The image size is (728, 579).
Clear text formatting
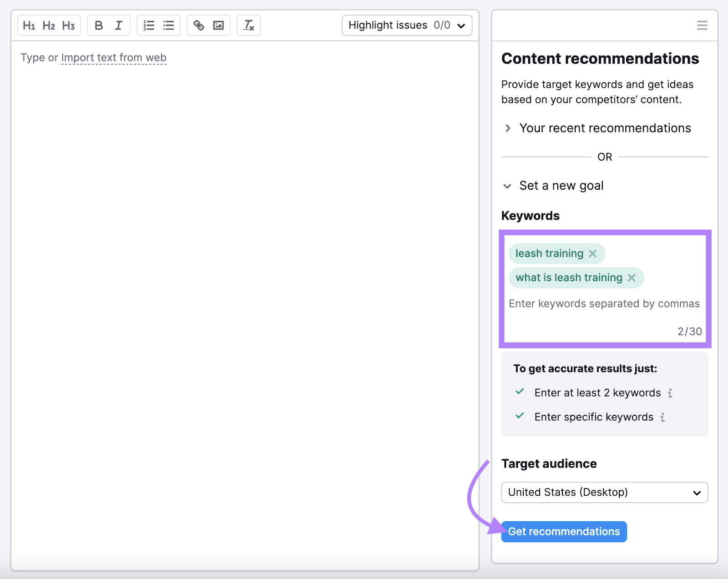pyautogui.click(x=249, y=25)
